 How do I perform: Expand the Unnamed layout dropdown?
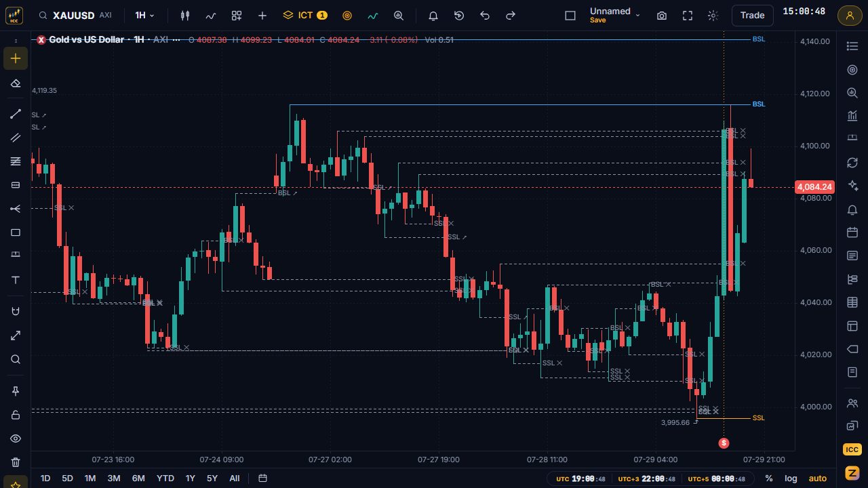615,15
